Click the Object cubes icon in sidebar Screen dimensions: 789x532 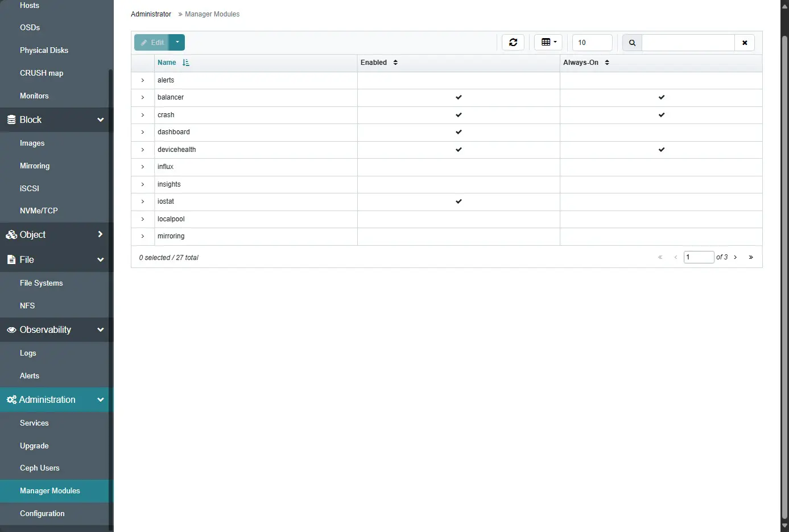click(11, 234)
